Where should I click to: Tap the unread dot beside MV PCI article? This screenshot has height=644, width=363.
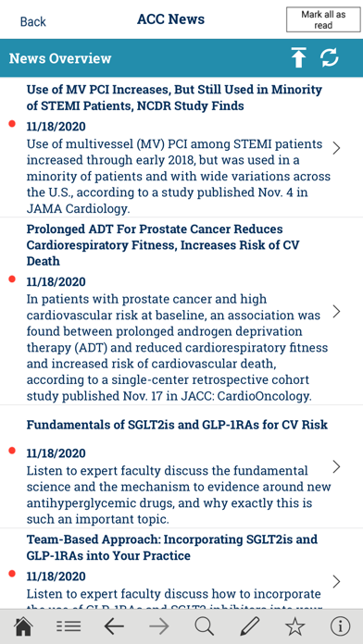click(12, 124)
